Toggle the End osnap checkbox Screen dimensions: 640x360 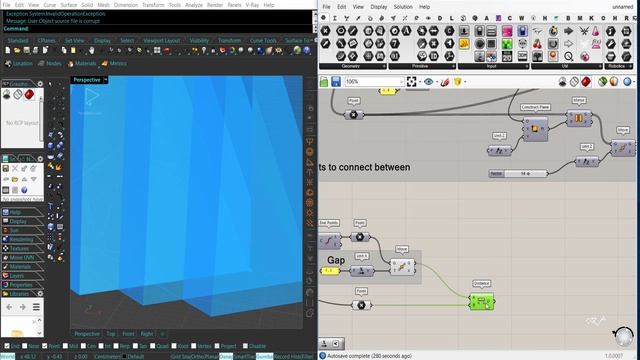7,346
